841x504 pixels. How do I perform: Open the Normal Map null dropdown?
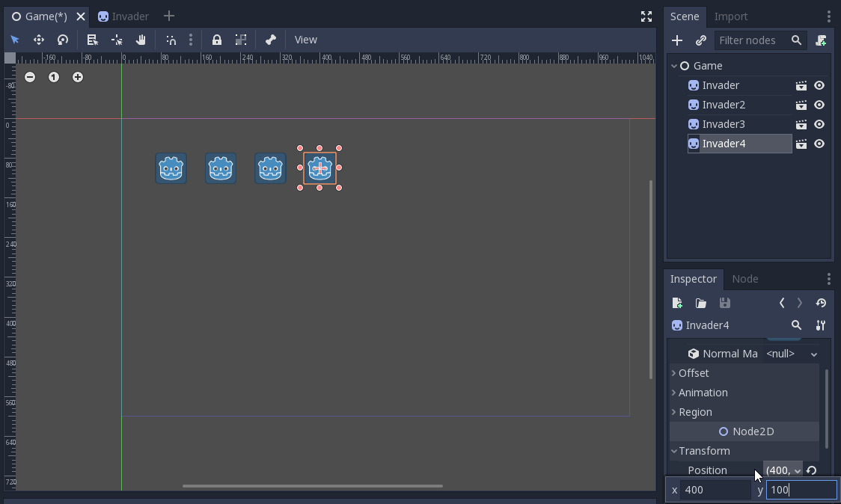pyautogui.click(x=792, y=354)
